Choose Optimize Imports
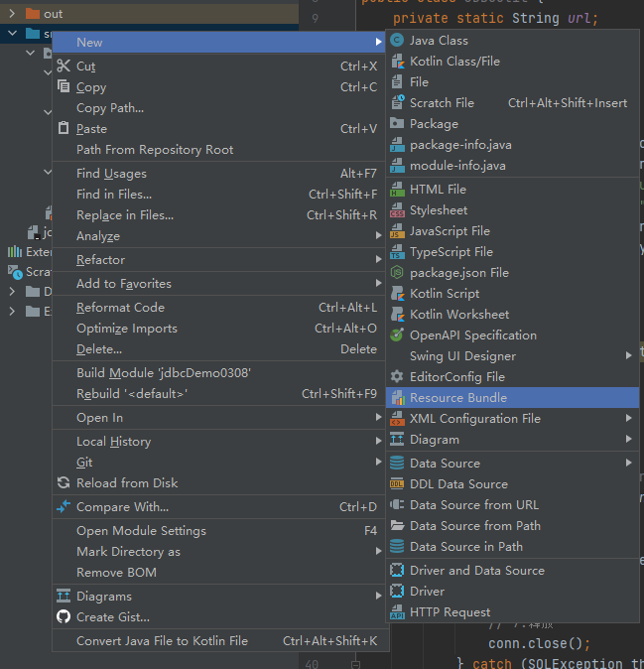This screenshot has height=669, width=644. tap(218, 329)
